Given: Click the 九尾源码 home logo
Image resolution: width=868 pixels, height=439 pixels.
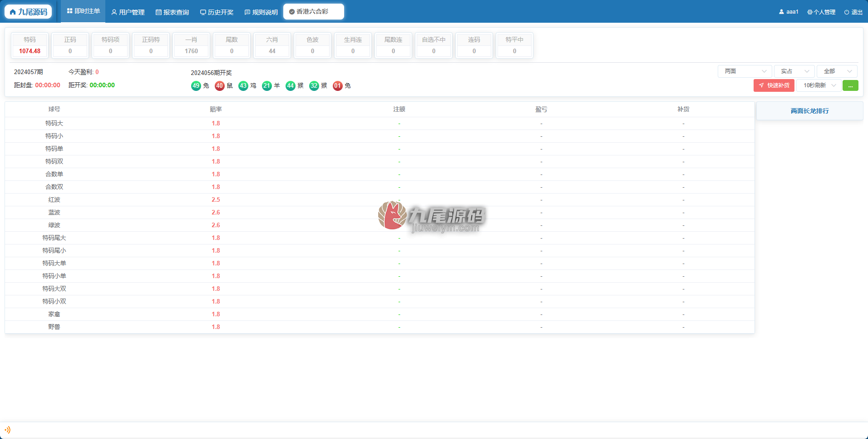Looking at the screenshot, I should click(28, 12).
